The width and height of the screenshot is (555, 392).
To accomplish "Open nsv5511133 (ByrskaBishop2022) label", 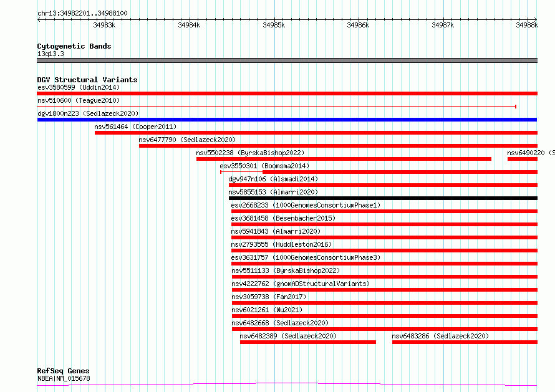I will click(286, 270).
